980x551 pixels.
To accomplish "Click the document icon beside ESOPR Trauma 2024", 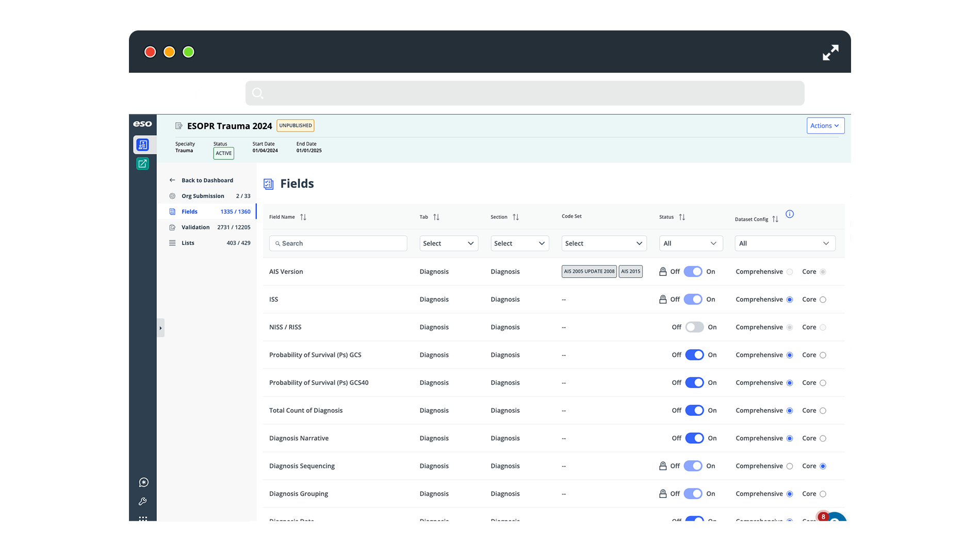I will coord(178,126).
